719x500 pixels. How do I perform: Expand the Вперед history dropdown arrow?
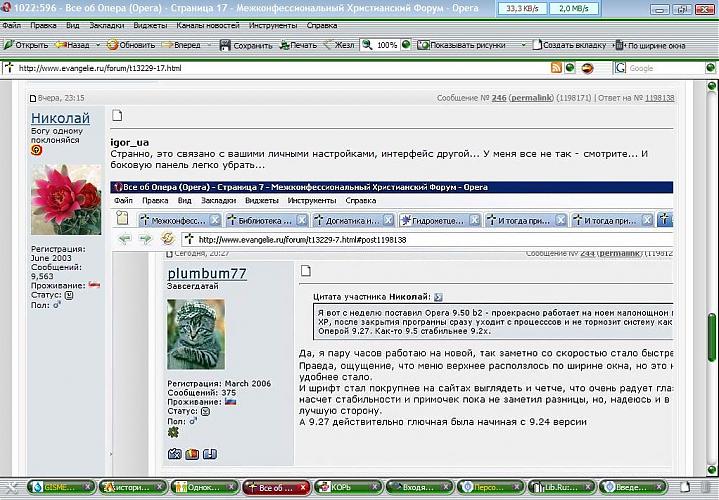click(208, 45)
